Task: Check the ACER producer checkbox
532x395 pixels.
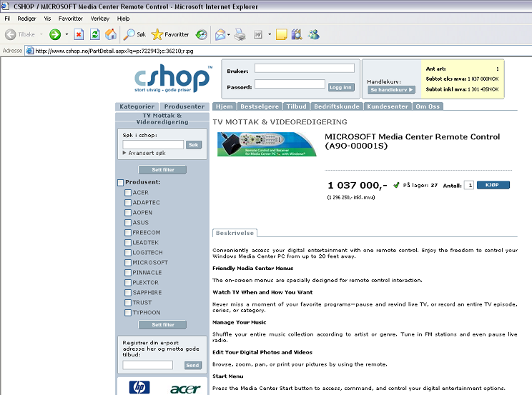Action: coord(127,193)
